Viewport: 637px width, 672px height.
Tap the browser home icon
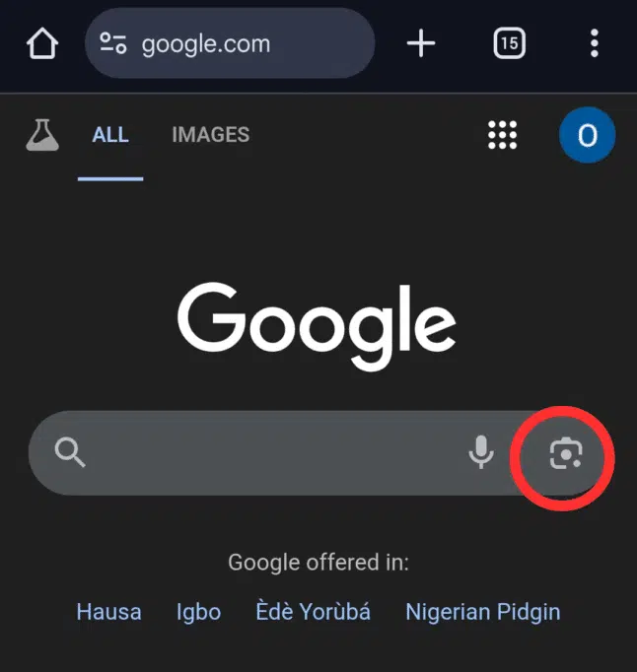pyautogui.click(x=42, y=44)
